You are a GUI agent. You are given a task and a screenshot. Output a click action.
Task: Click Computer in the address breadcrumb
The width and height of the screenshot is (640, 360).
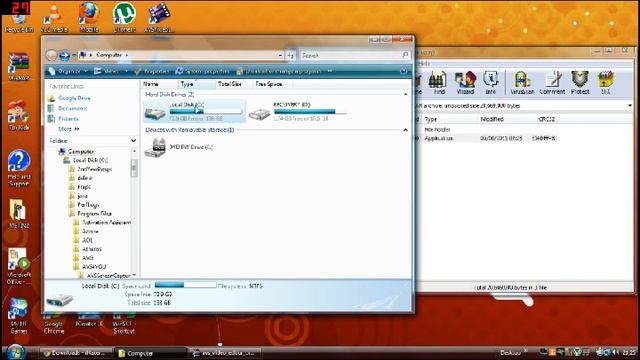[109, 55]
